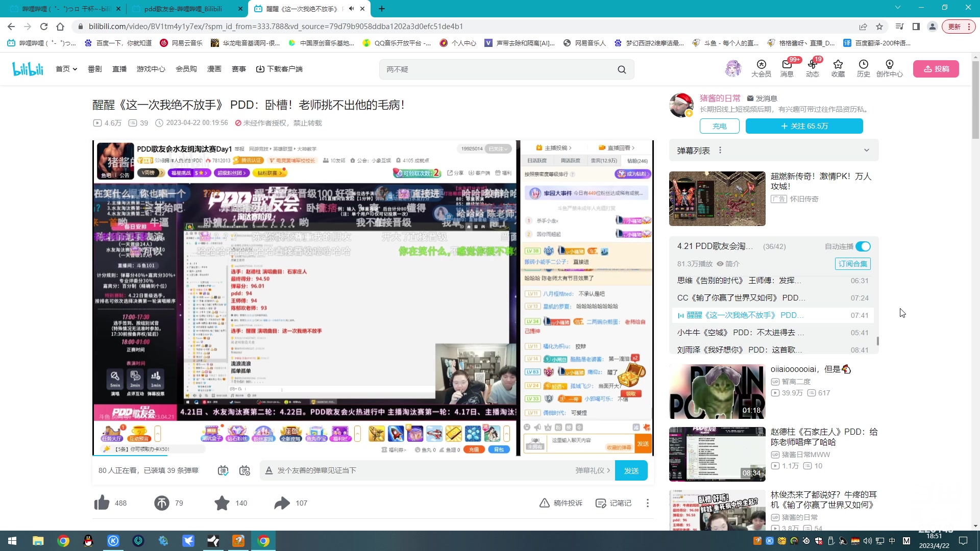Screen dimensions: 980x551
Task: Open danmaku font style icon
Action: pyautogui.click(x=269, y=470)
